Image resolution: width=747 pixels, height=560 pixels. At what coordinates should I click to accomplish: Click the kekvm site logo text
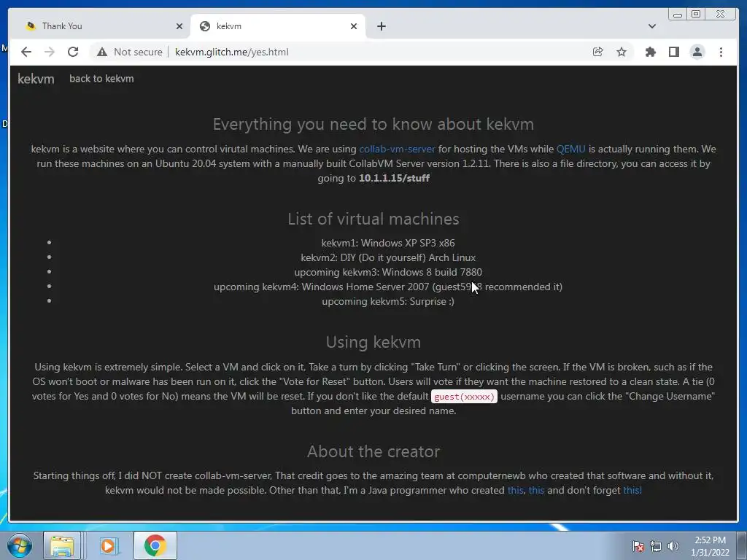pos(36,79)
